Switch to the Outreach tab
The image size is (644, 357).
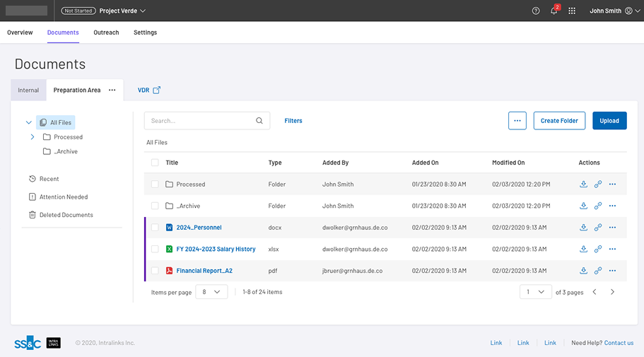coord(106,33)
